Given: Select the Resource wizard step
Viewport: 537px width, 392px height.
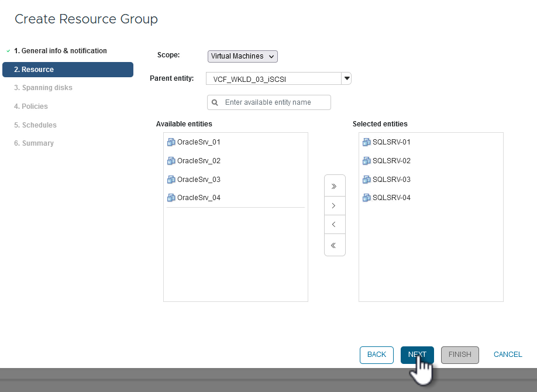Looking at the screenshot, I should point(67,70).
